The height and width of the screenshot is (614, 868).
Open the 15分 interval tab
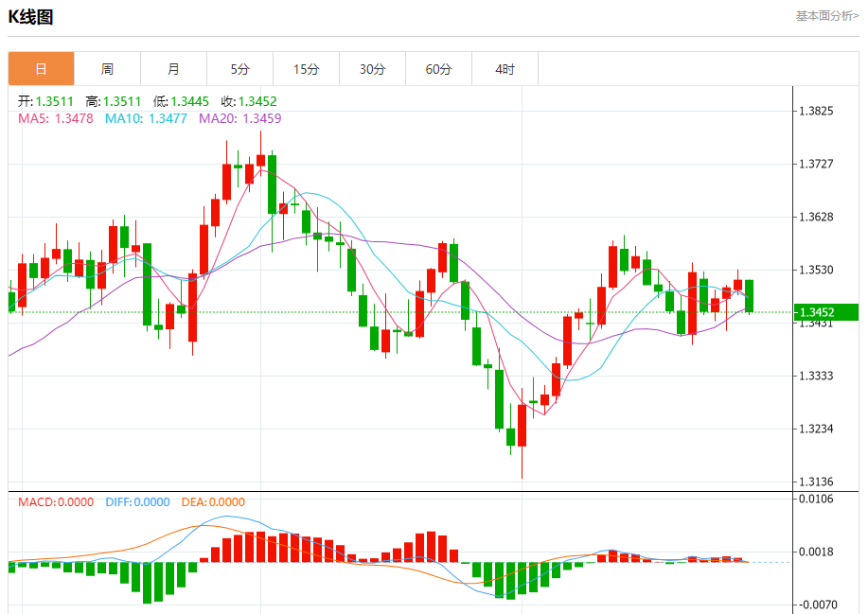click(x=306, y=69)
